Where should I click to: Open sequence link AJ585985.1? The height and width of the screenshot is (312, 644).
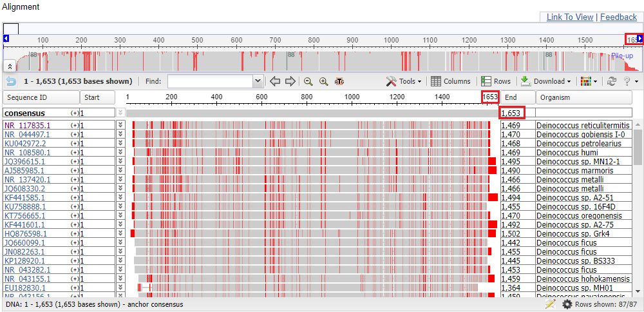pyautogui.click(x=24, y=170)
